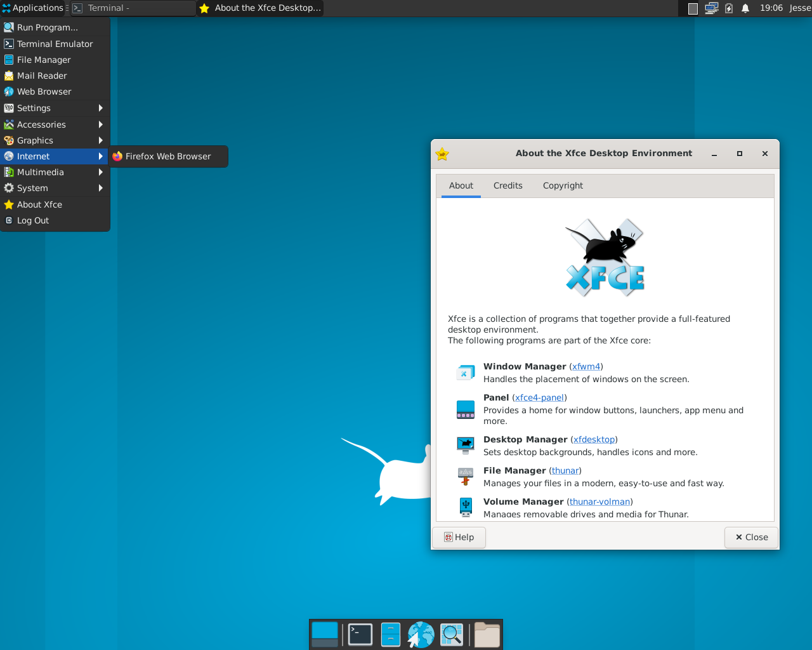Switch to the Credits tab
This screenshot has height=650, width=812.
508,185
